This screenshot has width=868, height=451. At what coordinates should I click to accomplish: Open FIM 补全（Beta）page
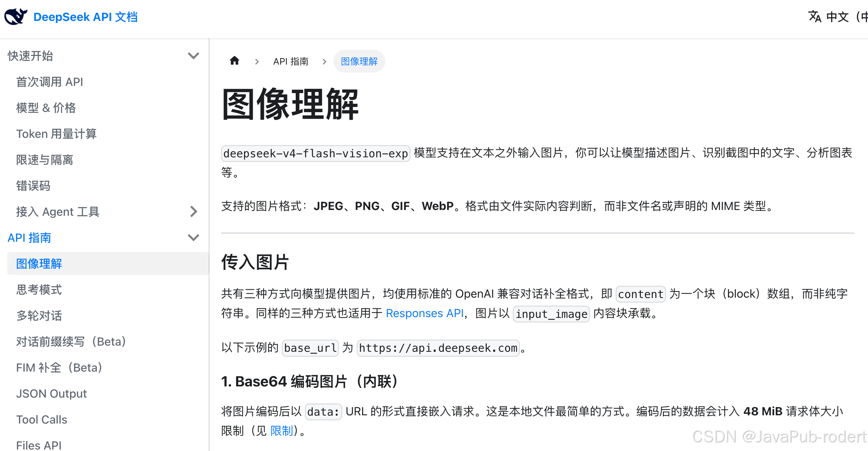59,368
